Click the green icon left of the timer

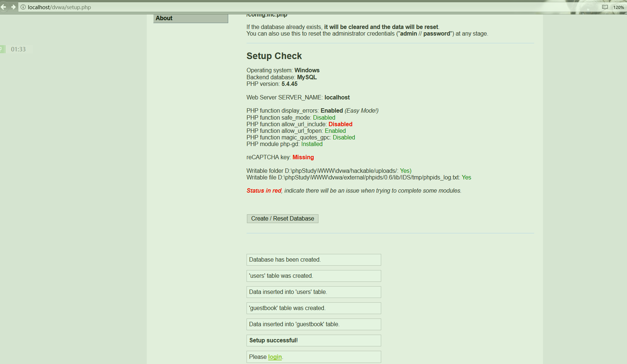pyautogui.click(x=2, y=49)
